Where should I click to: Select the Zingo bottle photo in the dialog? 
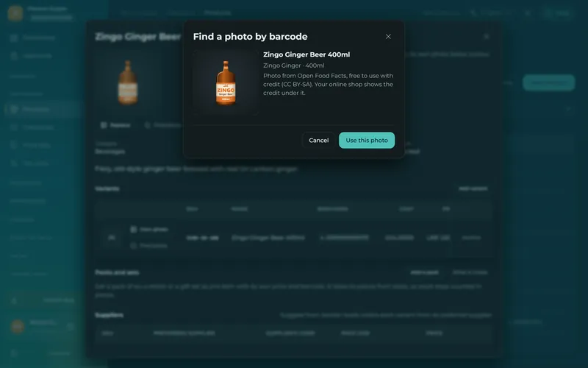pos(226,82)
